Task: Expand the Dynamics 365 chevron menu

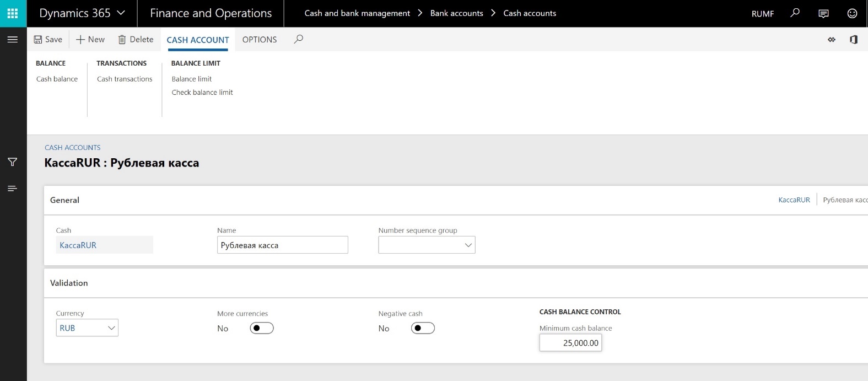Action: coord(121,13)
